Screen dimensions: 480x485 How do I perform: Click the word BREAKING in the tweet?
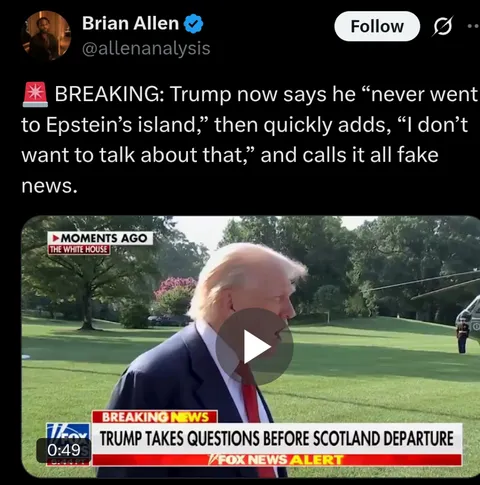pyautogui.click(x=109, y=94)
